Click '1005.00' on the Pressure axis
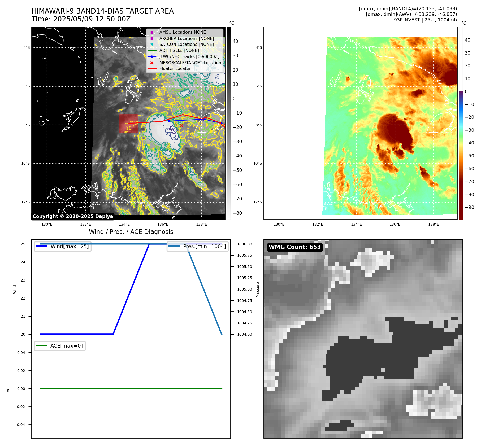 point(245,289)
